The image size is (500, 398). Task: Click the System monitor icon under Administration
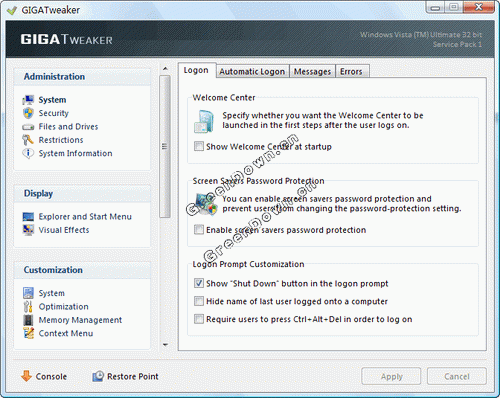tap(28, 100)
